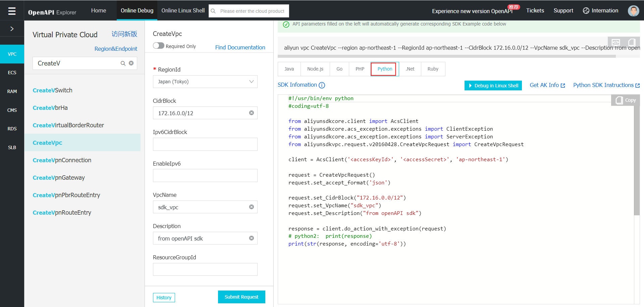Select the VPC product in sidebar
644x307 pixels.
click(x=12, y=54)
